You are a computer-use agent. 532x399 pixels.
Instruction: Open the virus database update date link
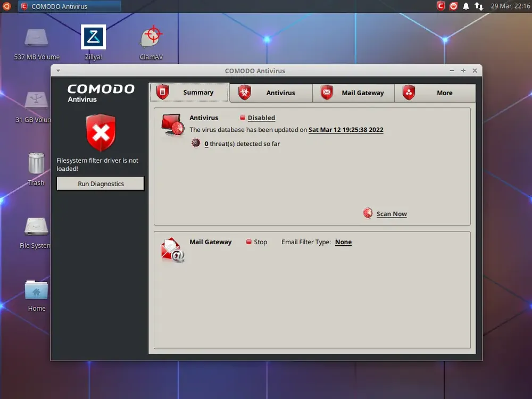point(346,130)
